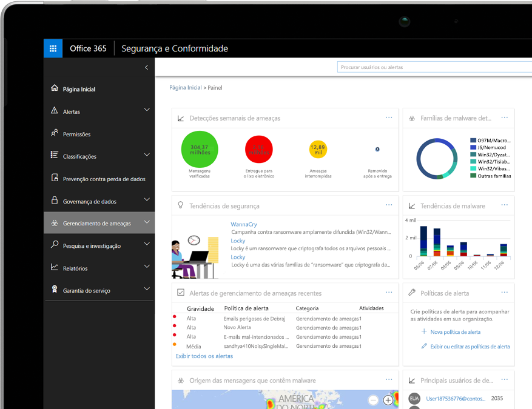Screen dimensions: 532x409
Task: Expand the Classificações menu section
Action: [x=147, y=155]
